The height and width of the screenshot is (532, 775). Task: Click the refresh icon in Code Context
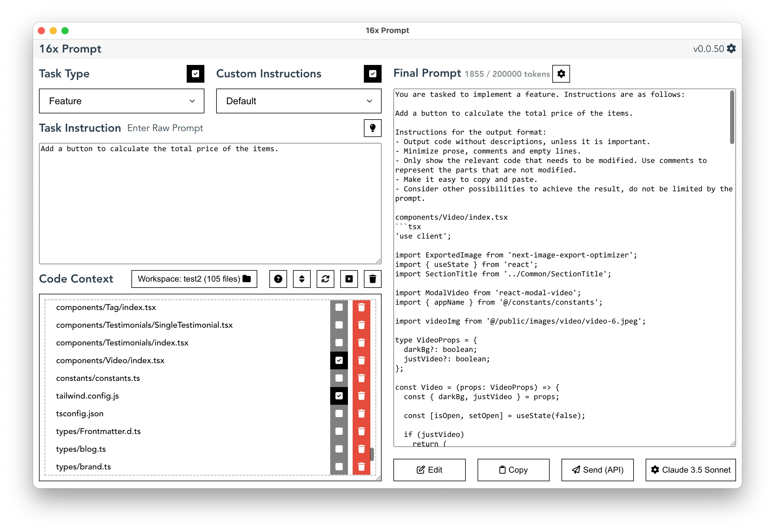click(x=325, y=279)
